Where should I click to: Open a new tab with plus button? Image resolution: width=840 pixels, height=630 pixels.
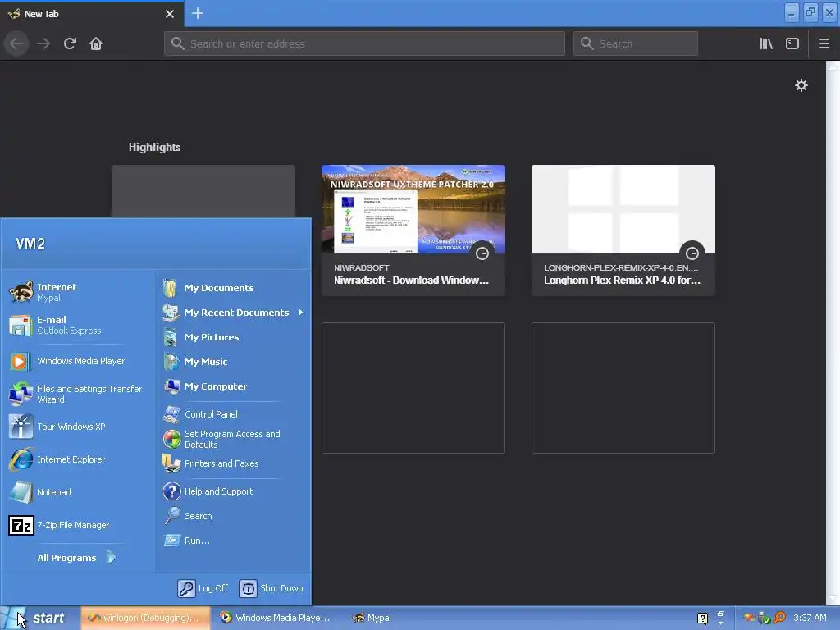pos(197,13)
